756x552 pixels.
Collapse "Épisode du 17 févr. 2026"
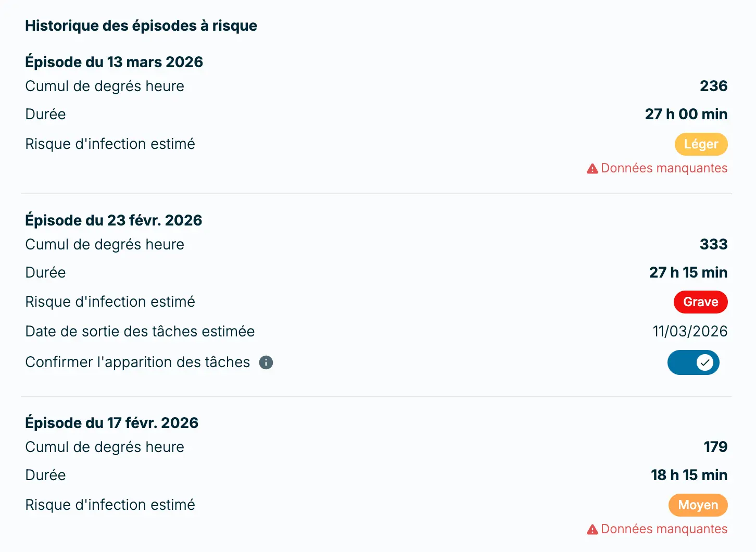[111, 423]
